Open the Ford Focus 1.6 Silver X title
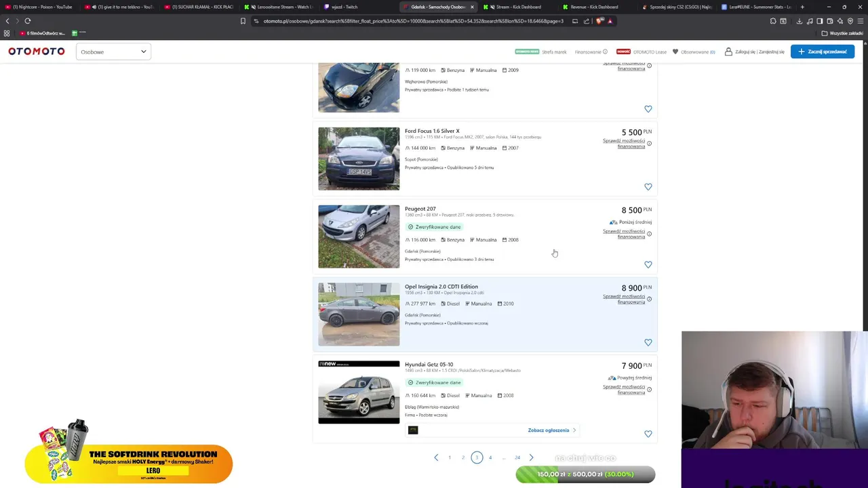Screen dimensions: 868x488 pos(432,131)
